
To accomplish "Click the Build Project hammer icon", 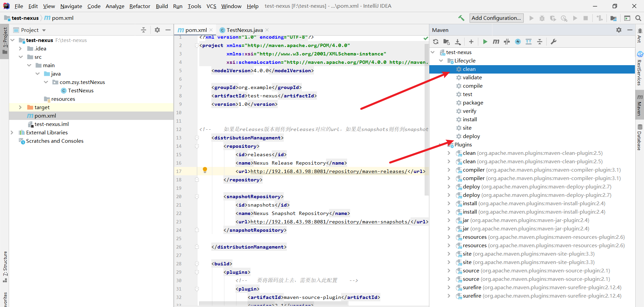I will pos(462,18).
